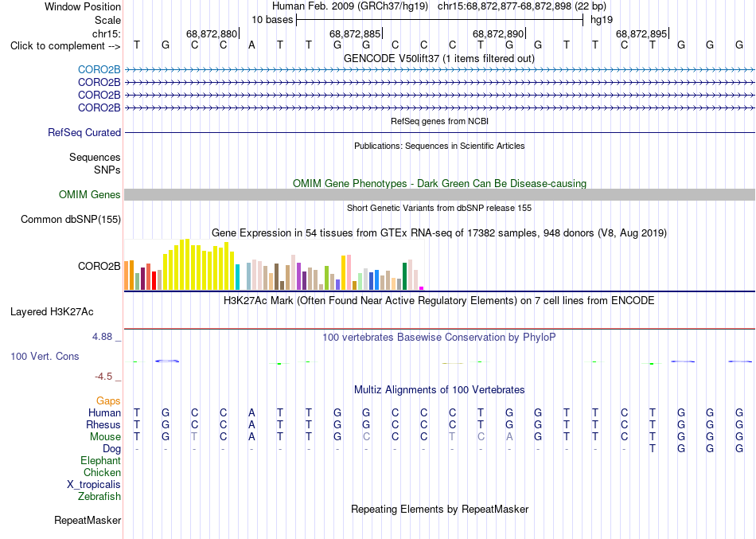The height and width of the screenshot is (539, 756).
Task: Click the 10 bases scale bar
Action: 439,20
